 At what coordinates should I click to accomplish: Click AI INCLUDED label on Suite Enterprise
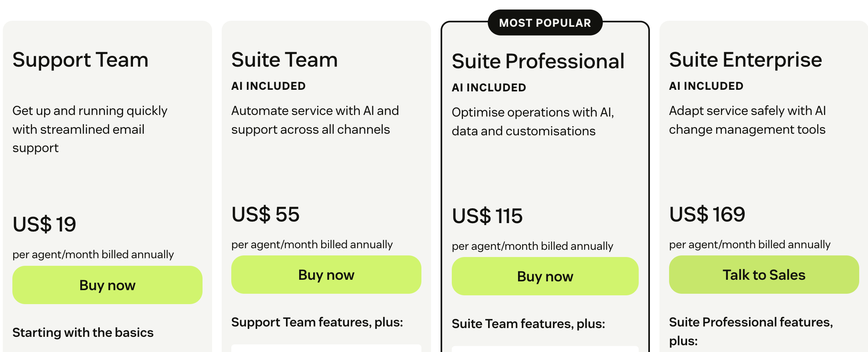pos(706,86)
